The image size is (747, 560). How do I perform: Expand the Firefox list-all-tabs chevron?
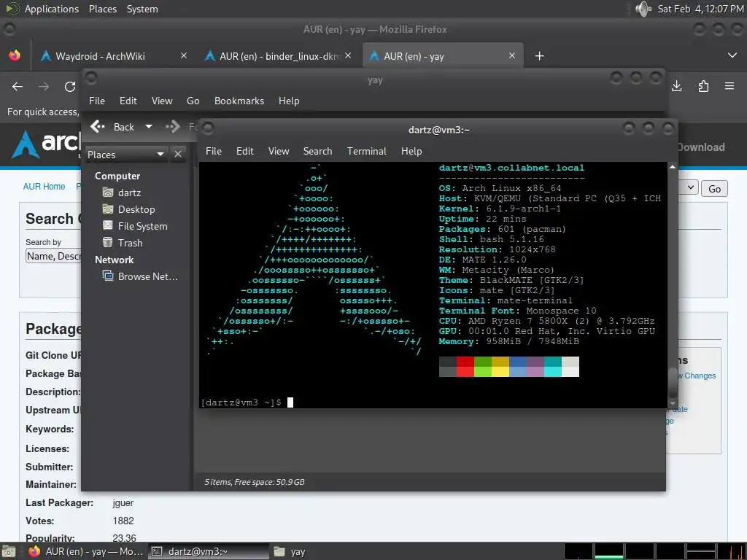tap(732, 55)
